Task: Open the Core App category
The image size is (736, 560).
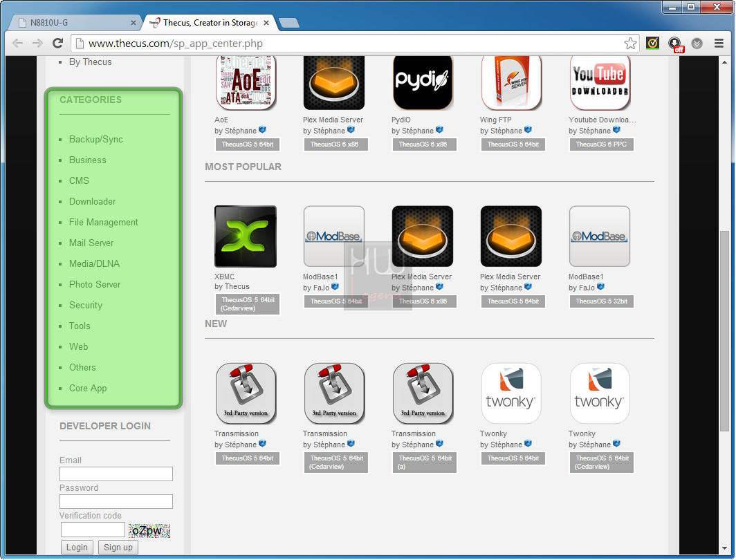Action: coord(88,388)
